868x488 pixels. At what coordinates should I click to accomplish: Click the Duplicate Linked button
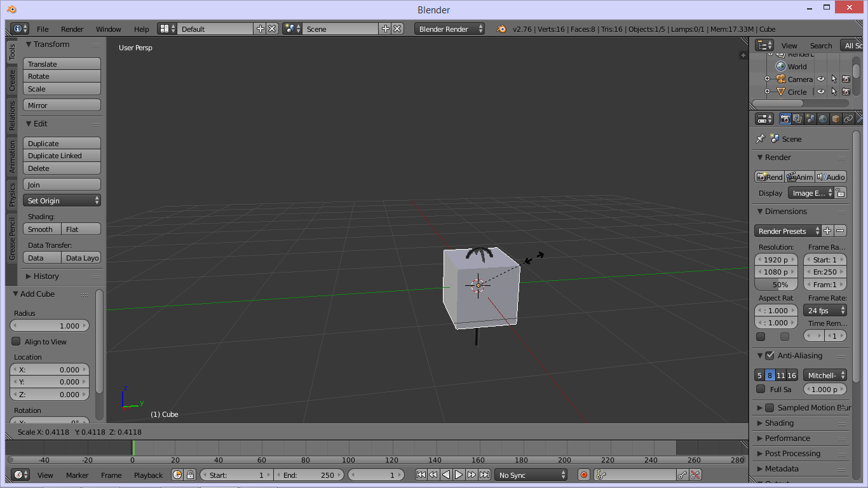pos(62,155)
